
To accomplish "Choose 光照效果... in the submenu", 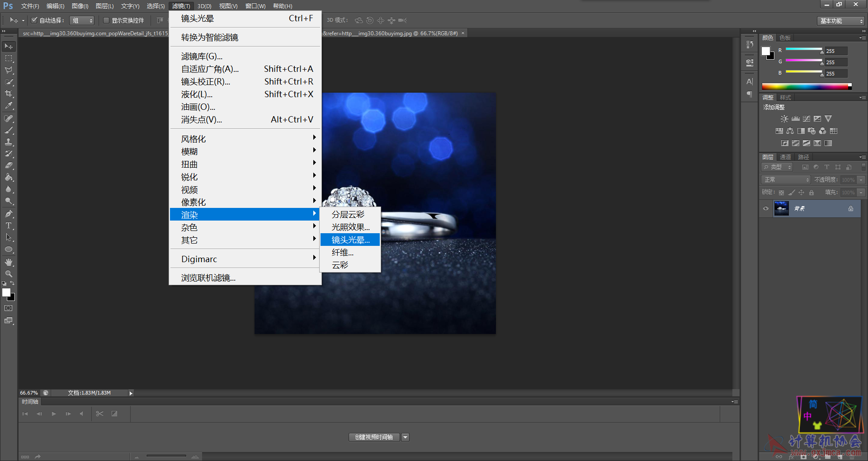I will tap(350, 227).
